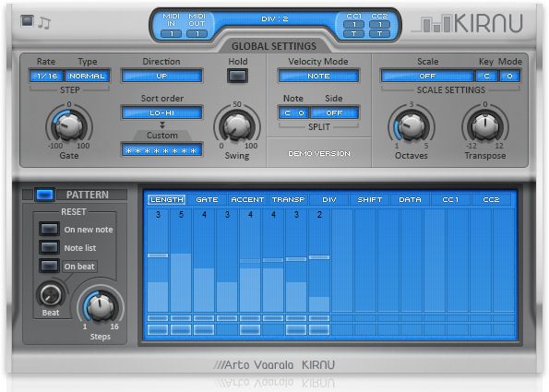Click the Swing knob
Image resolution: width=549 pixels, height=392 pixels.
tap(237, 125)
